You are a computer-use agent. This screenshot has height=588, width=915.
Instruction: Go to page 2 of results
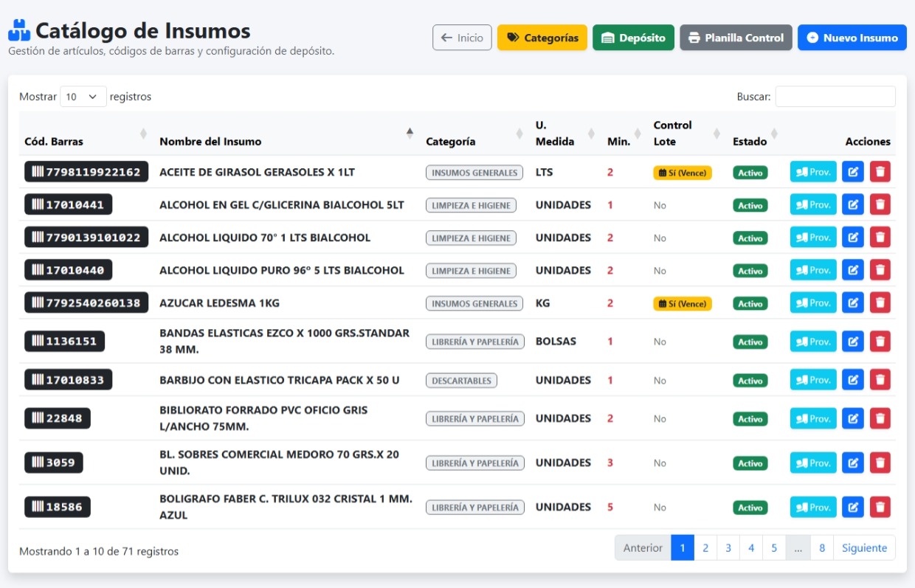[705, 548]
